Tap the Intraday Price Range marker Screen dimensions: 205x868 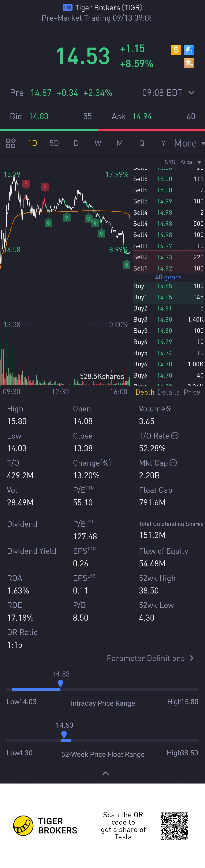pyautogui.click(x=60, y=683)
